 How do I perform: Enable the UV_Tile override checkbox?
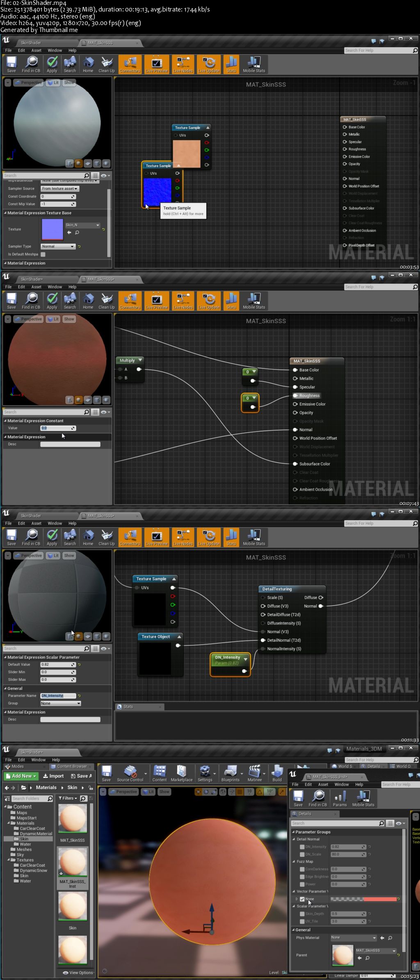[302, 921]
